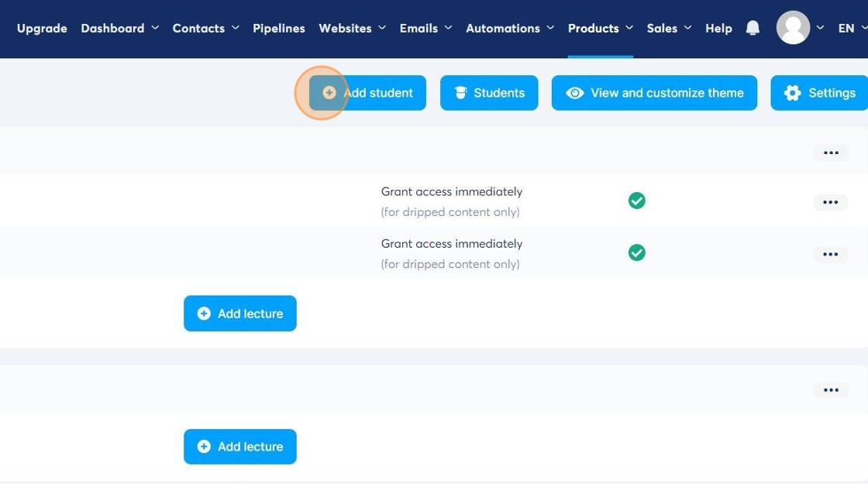
Task: Click the second Add lecture button
Action: point(240,447)
